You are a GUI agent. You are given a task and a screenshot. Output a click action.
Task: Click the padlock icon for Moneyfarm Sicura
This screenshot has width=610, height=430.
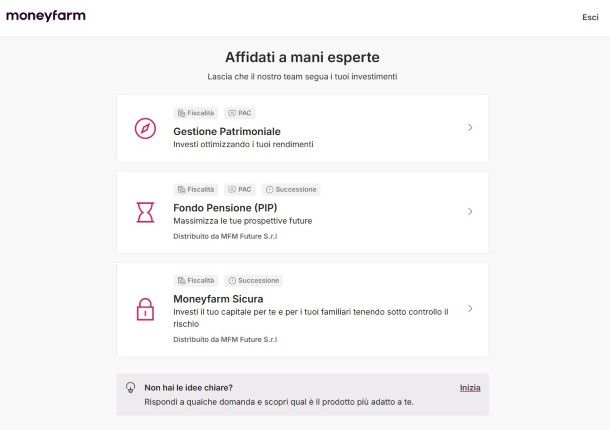145,308
